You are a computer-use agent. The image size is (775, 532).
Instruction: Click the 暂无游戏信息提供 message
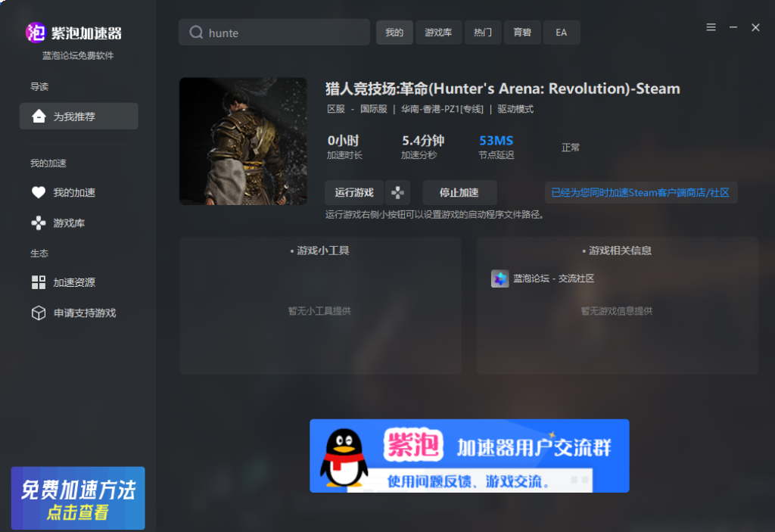(617, 311)
